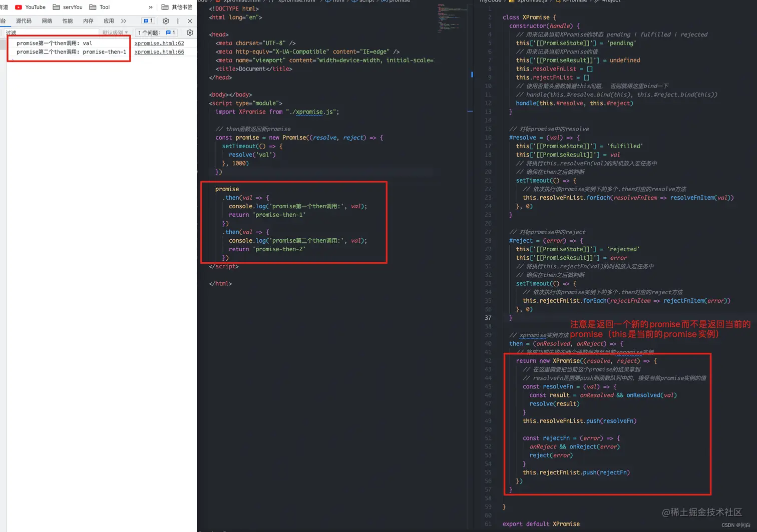Viewport: 757px width, 532px height.
Task: Select console message ending with promise-then-1
Action: pyautogui.click(x=71, y=52)
